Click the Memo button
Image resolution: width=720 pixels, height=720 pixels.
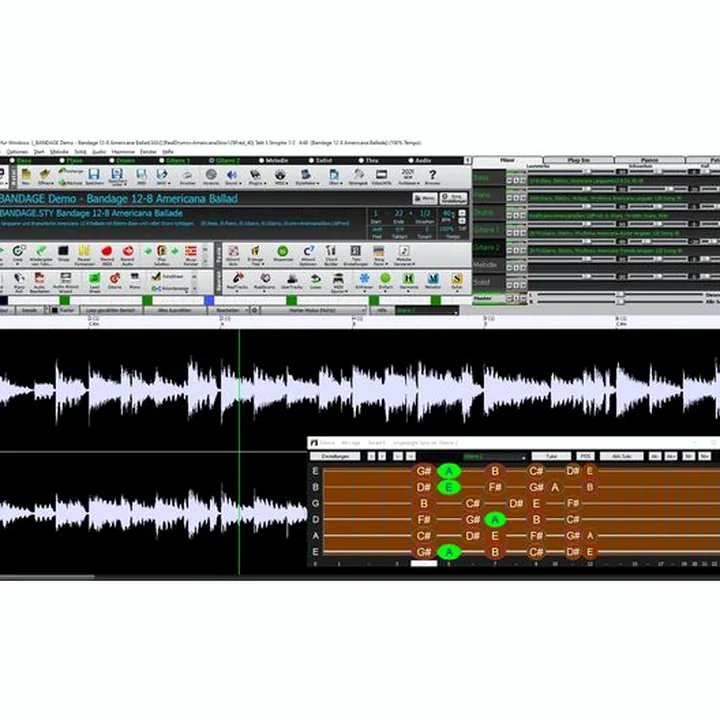(425, 198)
